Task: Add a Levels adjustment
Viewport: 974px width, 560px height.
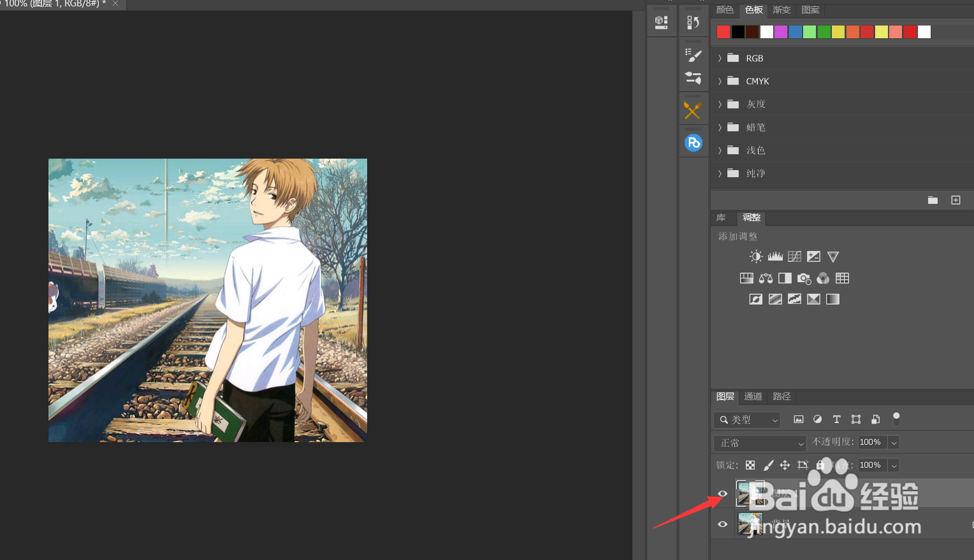Action: point(775,257)
